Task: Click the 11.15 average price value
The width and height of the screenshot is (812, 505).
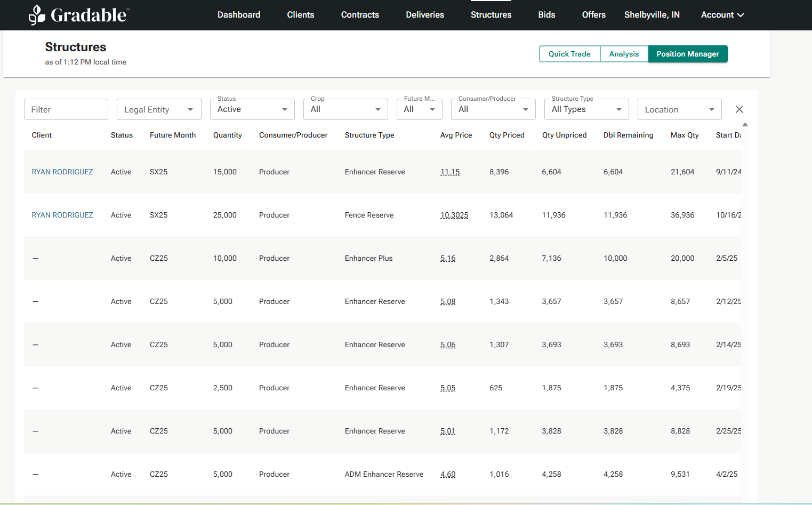Action: click(x=450, y=172)
